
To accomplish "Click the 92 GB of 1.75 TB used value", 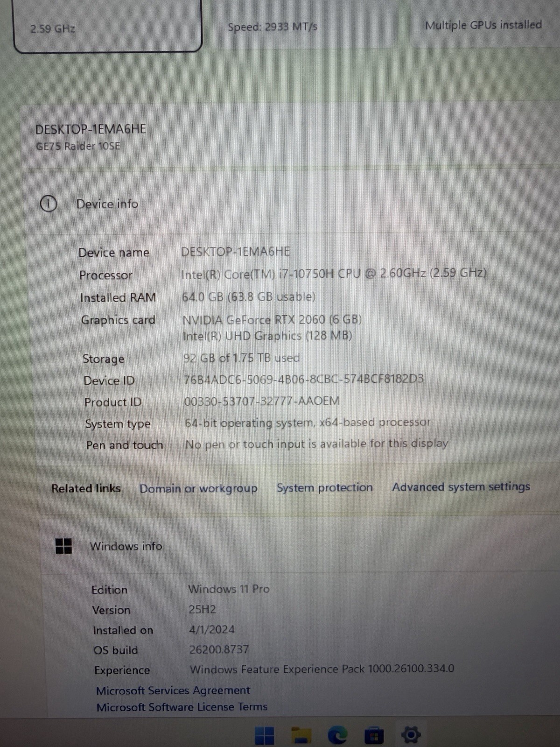I will coord(242,358).
